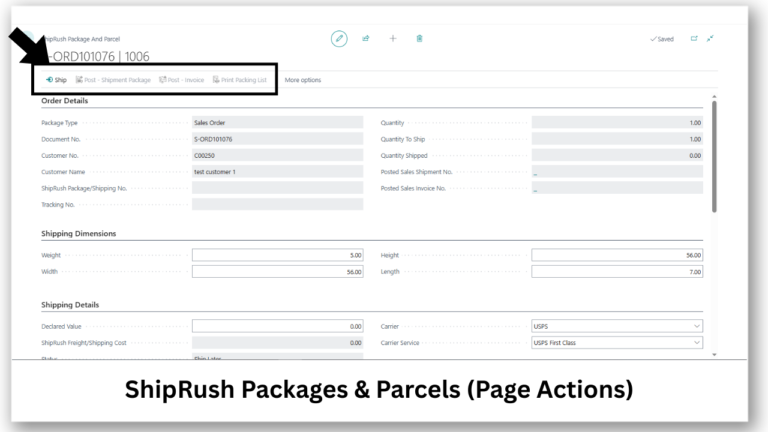Click Posted Sales Shipment No. value
Screen dimensions: 768x432
click(617, 172)
